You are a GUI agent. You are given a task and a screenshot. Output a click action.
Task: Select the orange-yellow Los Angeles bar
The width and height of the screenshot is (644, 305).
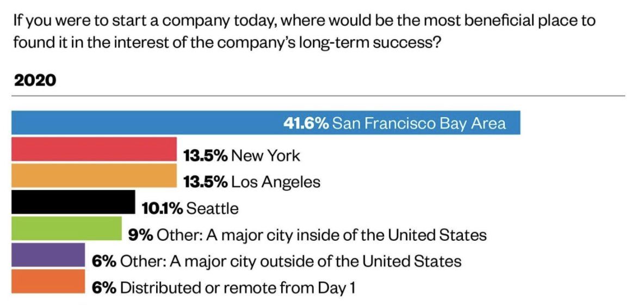[x=94, y=175]
